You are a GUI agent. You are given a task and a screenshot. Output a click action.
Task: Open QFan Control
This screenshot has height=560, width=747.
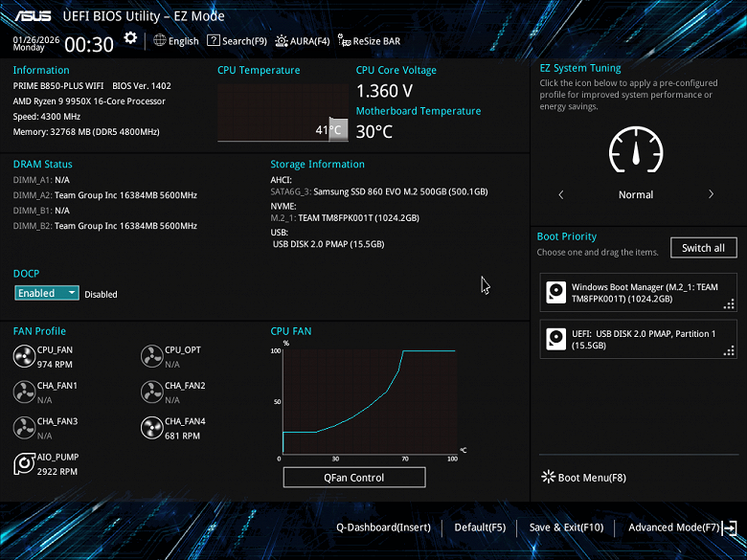(353, 478)
